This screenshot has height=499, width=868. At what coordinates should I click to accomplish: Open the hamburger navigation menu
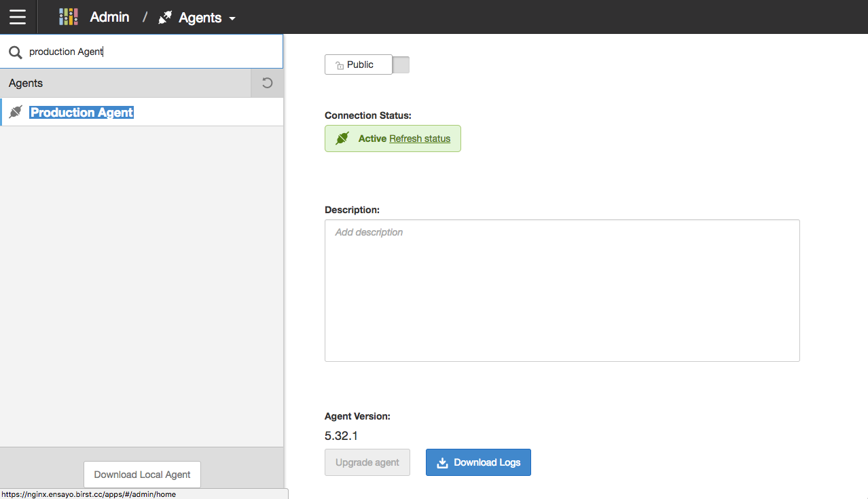[18, 17]
